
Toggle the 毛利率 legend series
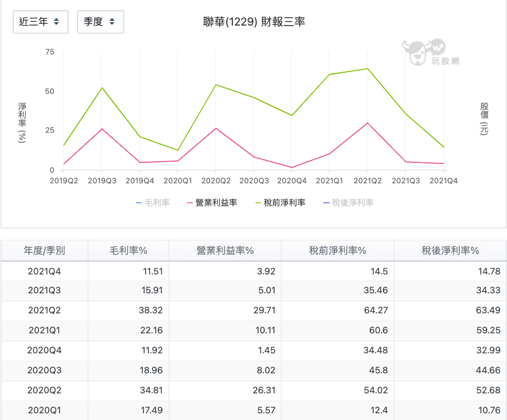153,203
